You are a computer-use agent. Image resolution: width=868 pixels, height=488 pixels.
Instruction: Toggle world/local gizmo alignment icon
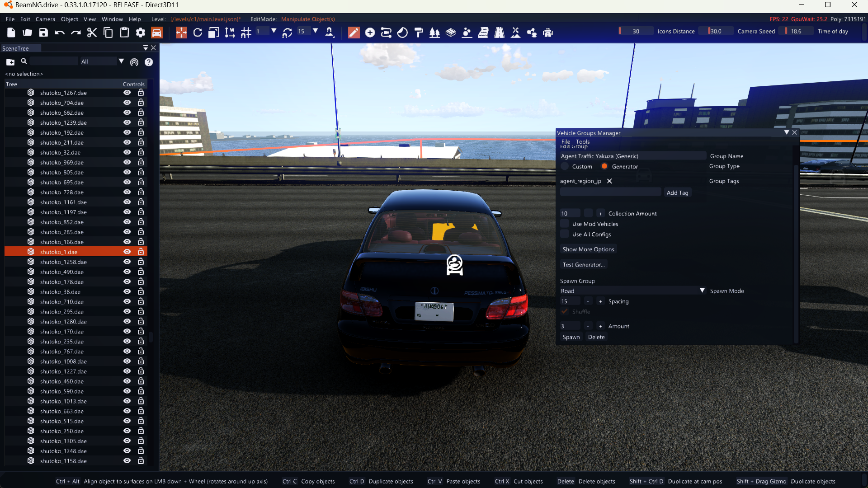coord(230,33)
